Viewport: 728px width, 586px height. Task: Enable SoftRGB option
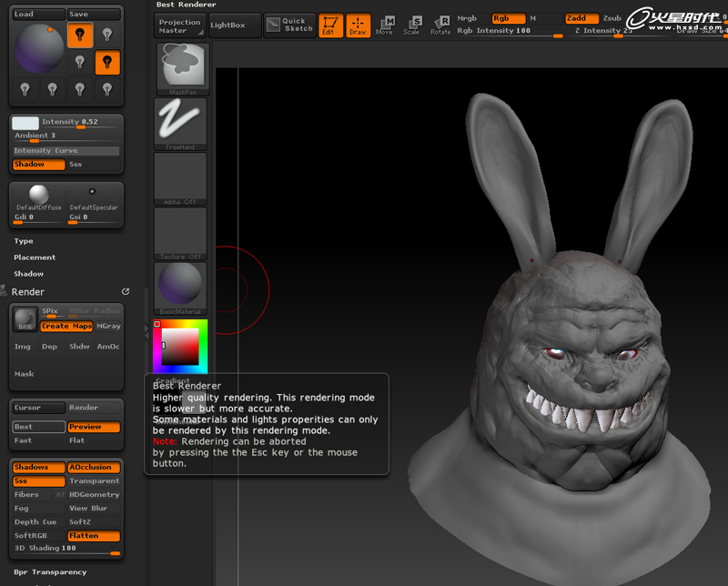[38, 535]
